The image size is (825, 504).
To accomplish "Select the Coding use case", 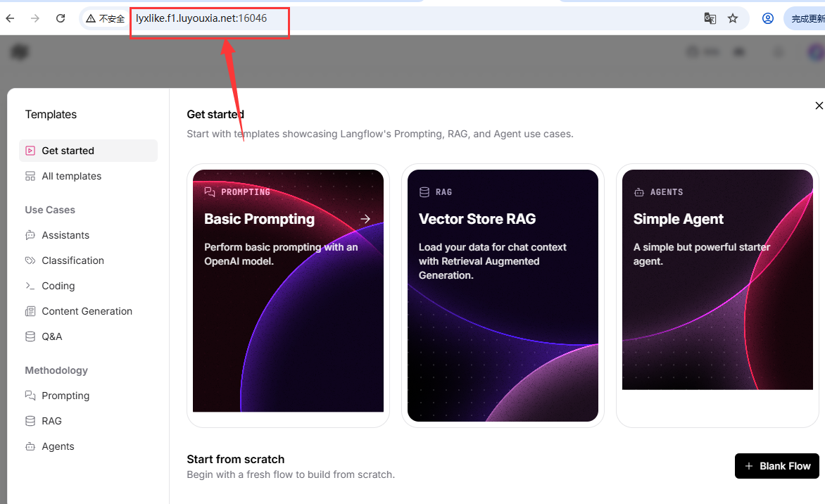I will (x=89, y=286).
